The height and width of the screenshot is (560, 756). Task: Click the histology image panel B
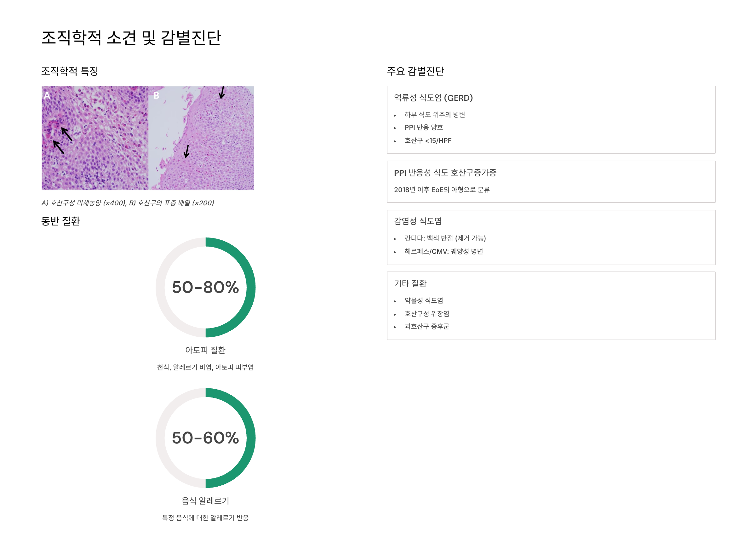201,138
